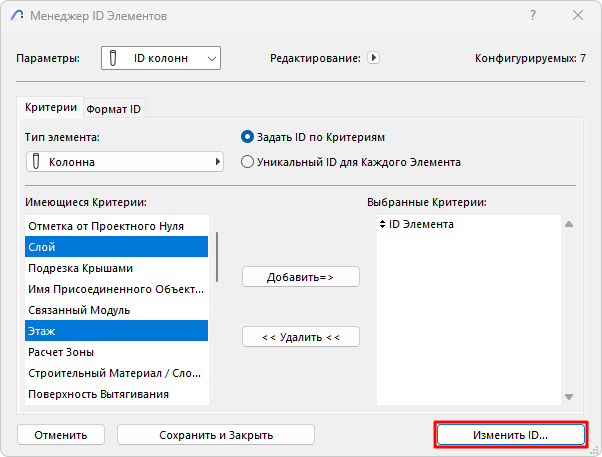Open the Критерии tab

[x=50, y=108]
